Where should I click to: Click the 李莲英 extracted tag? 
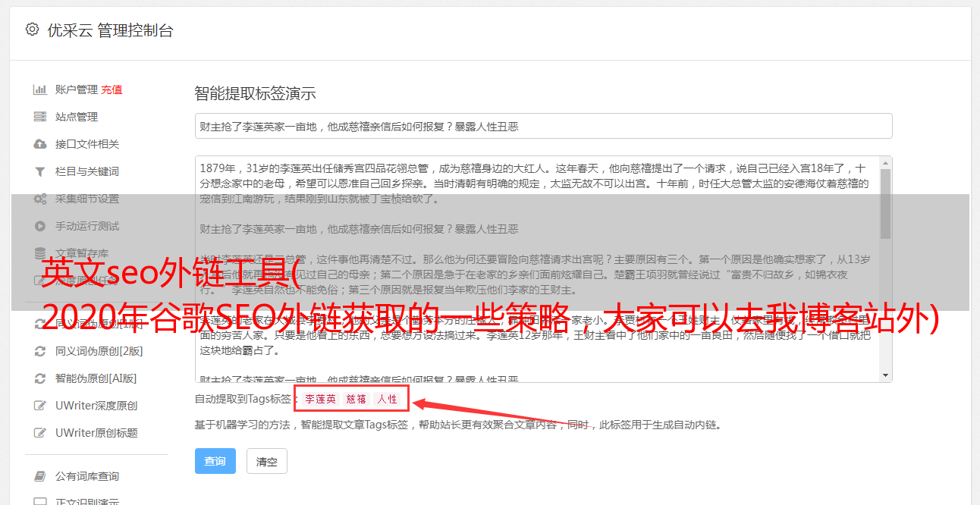(320, 399)
